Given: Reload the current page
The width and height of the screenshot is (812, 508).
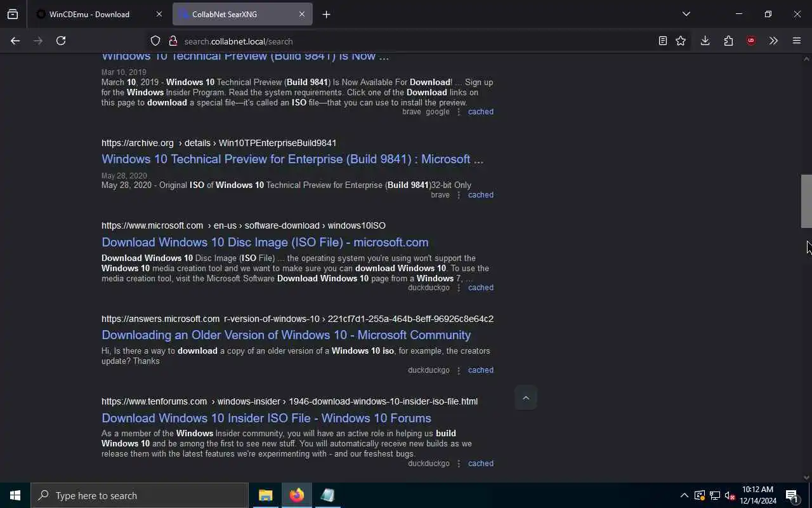Looking at the screenshot, I should 61,41.
